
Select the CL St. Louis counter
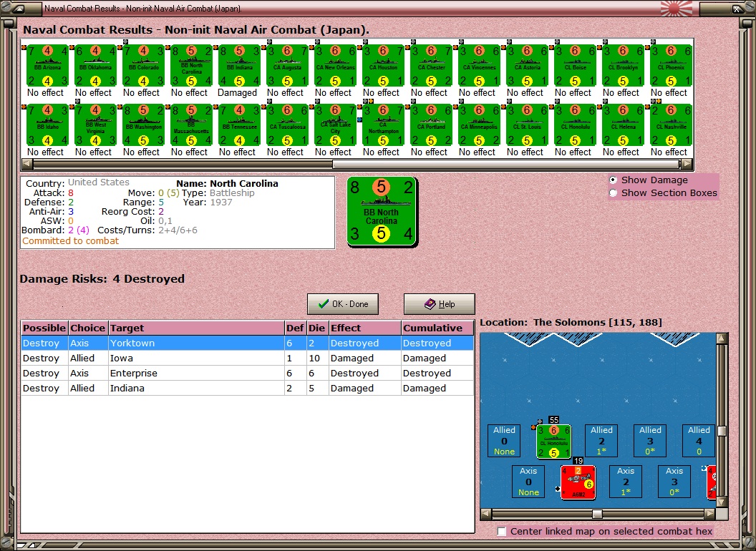pyautogui.click(x=527, y=125)
